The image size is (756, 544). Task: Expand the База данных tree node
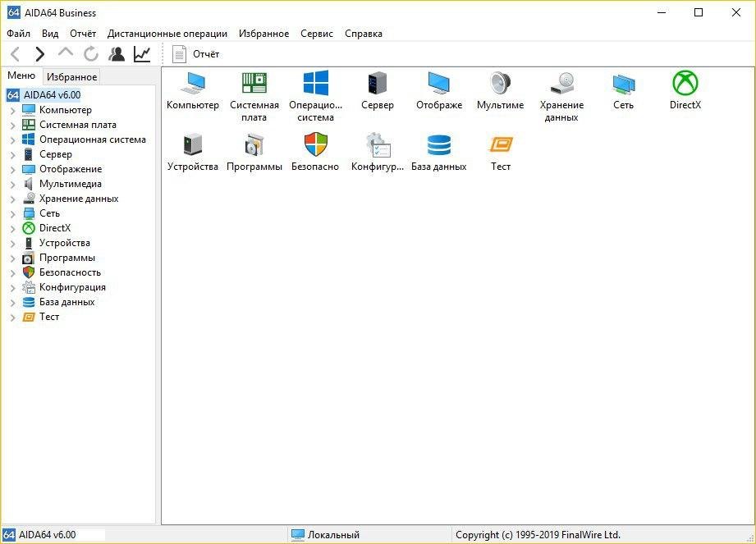pos(13,303)
